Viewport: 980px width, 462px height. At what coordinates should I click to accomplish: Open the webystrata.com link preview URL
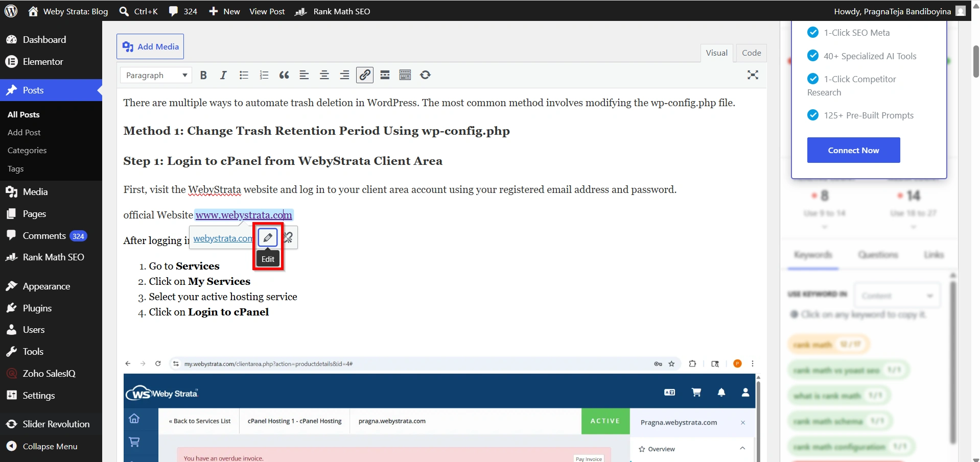click(223, 238)
